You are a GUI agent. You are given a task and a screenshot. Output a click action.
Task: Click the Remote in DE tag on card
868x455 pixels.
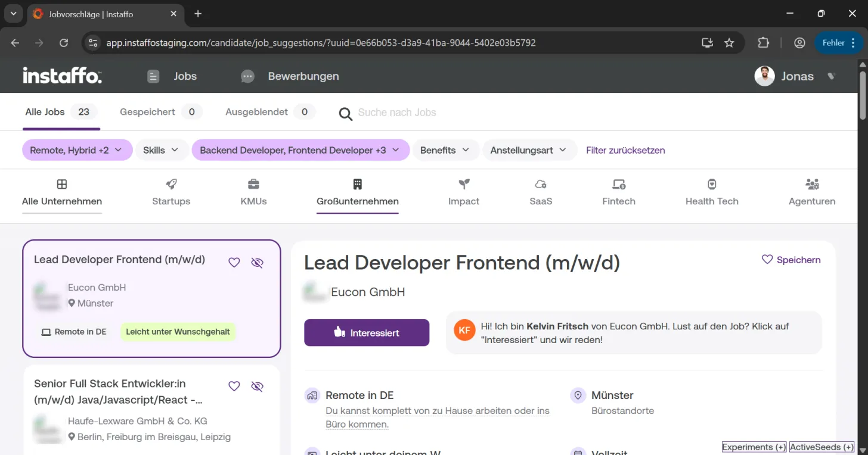click(x=74, y=332)
